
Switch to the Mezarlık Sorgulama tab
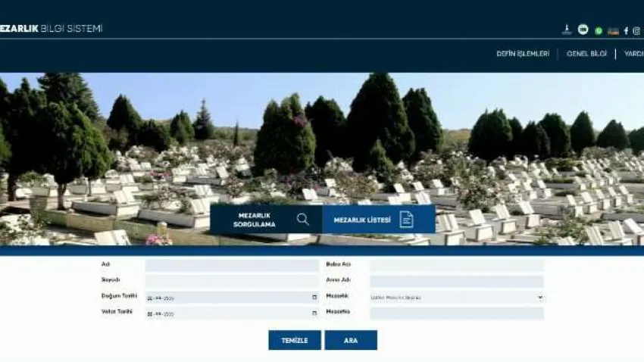256,220
